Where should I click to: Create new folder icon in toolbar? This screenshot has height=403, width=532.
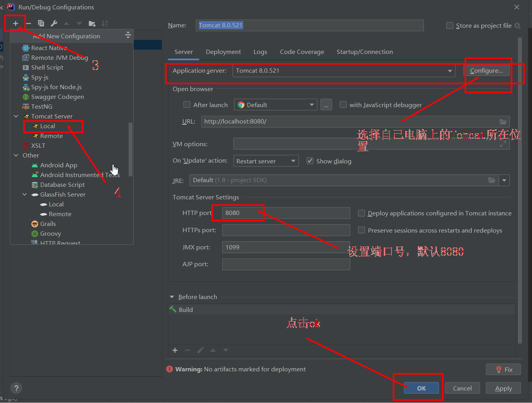92,23
